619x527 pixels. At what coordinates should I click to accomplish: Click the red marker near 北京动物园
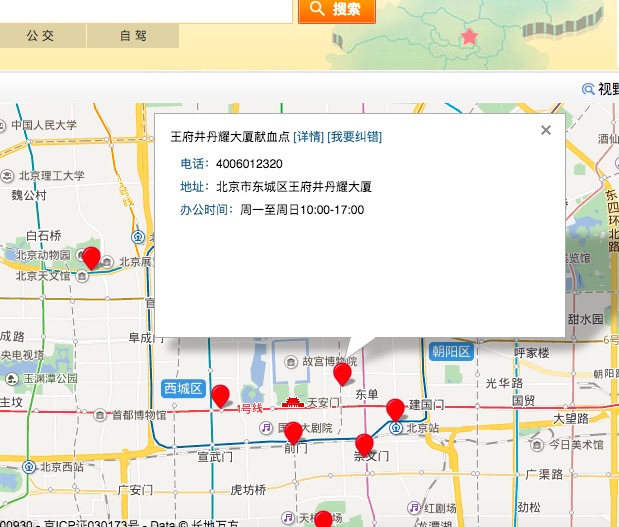click(91, 258)
